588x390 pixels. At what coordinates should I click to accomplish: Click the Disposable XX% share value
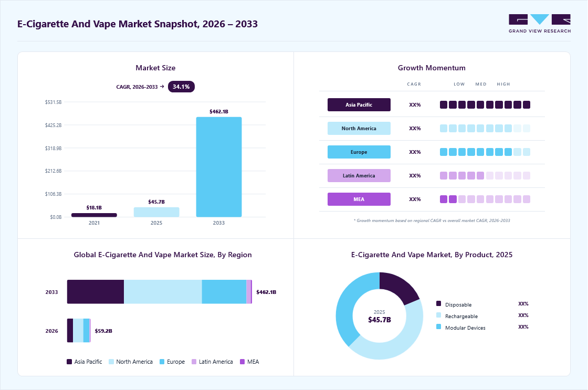(x=523, y=304)
